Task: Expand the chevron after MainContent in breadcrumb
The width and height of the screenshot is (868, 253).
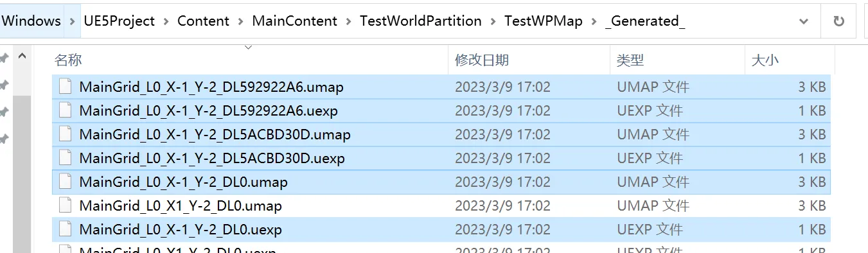Action: coord(348,21)
